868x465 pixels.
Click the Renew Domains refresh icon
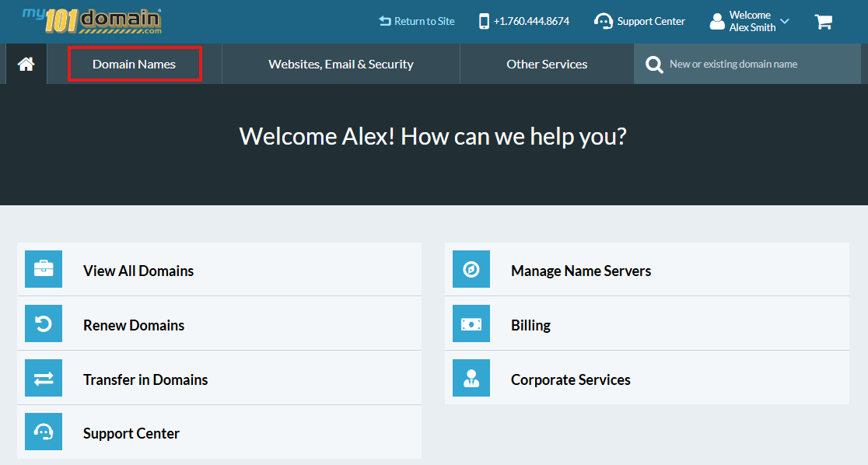[x=43, y=323]
